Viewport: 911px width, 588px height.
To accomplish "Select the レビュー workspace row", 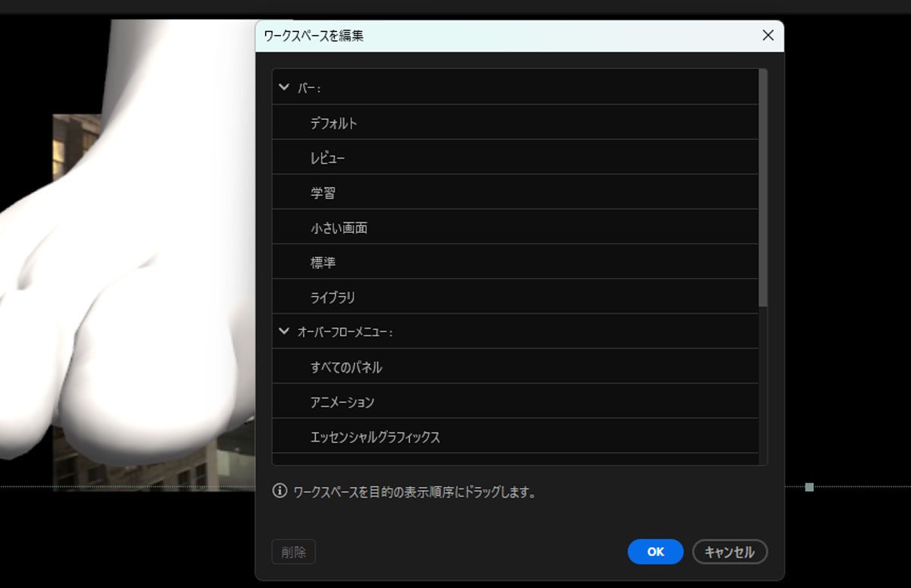I will coord(515,157).
